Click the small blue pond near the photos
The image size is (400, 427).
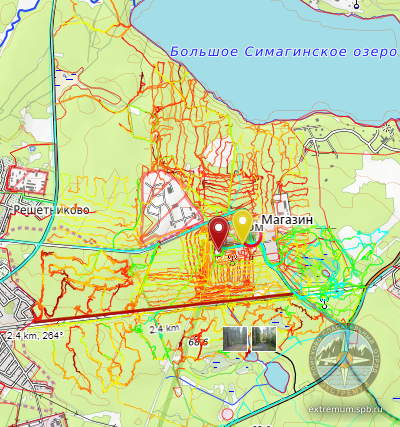point(252,357)
